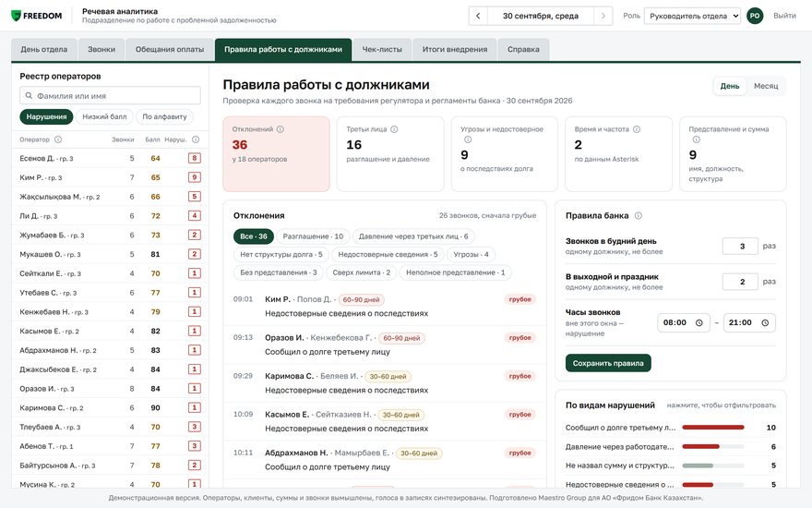Switch view to День

coord(729,86)
